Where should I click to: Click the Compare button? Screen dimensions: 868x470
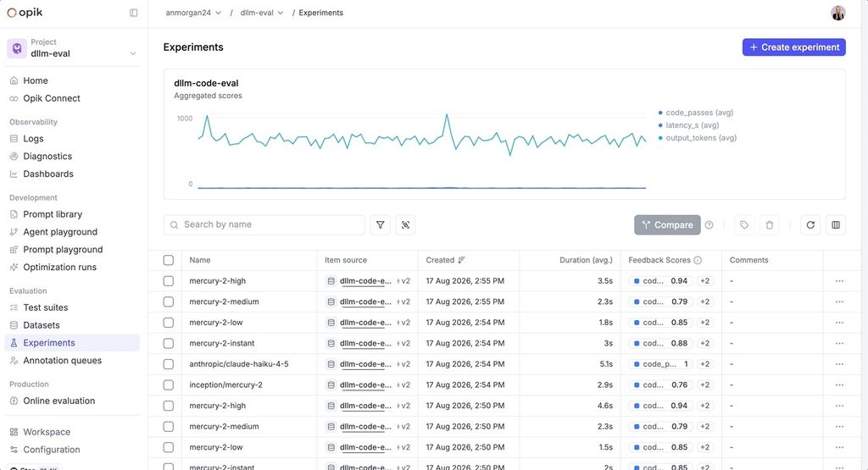point(667,225)
